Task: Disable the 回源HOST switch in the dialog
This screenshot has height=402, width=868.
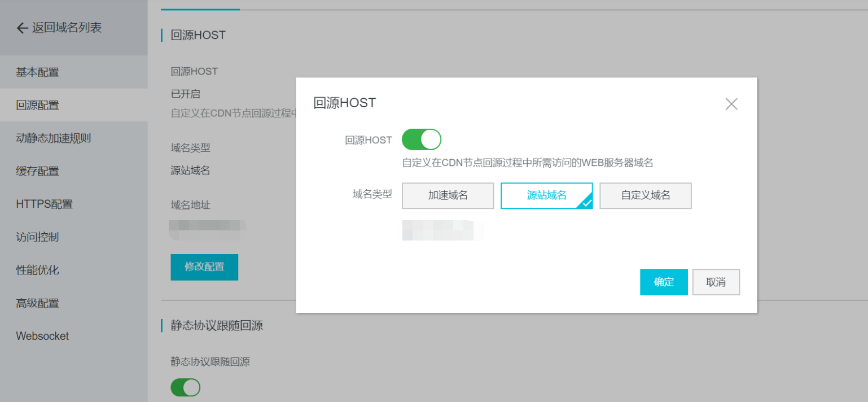Action: pos(422,139)
